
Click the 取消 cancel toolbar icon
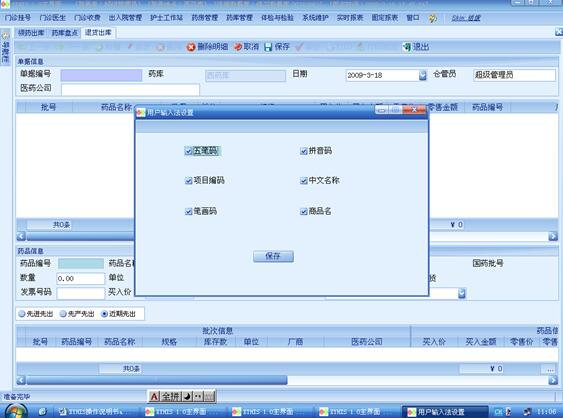(x=238, y=47)
